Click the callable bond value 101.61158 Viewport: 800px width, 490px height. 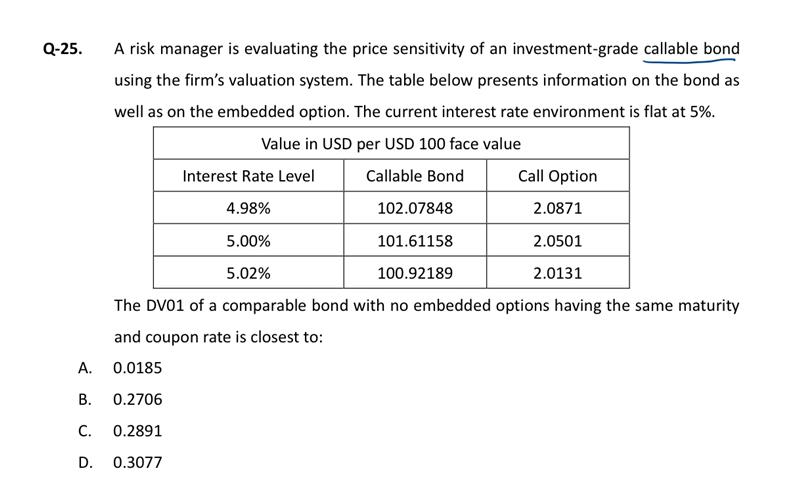(x=415, y=241)
